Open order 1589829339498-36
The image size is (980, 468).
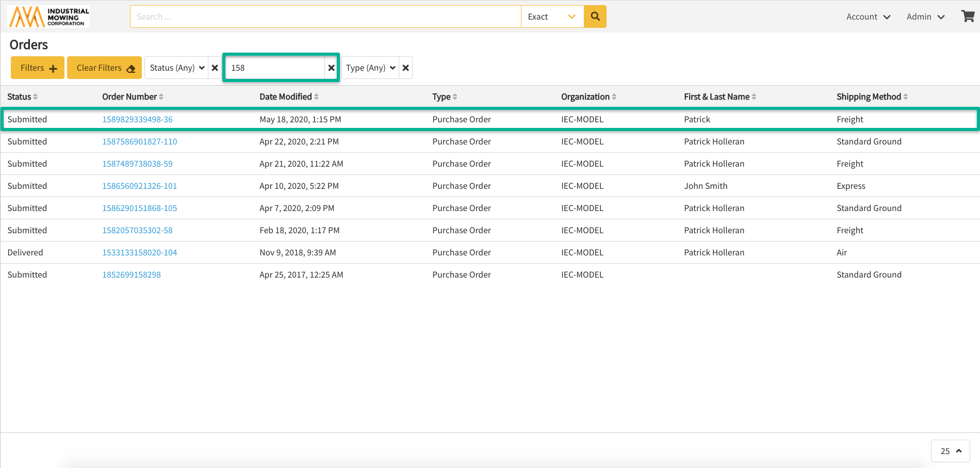click(137, 119)
